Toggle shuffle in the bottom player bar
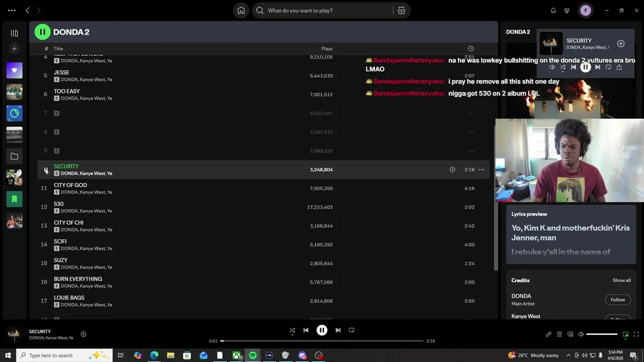 (292, 330)
